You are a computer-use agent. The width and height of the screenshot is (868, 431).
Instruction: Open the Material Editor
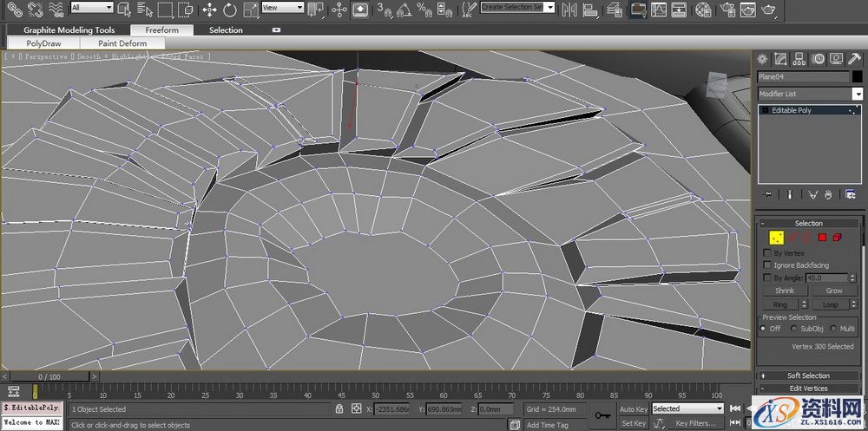click(703, 9)
